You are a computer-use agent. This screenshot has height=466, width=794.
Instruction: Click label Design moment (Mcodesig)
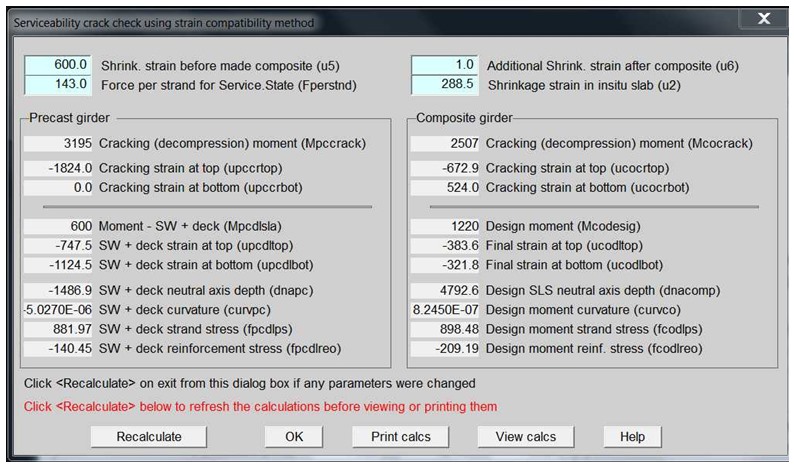click(563, 226)
